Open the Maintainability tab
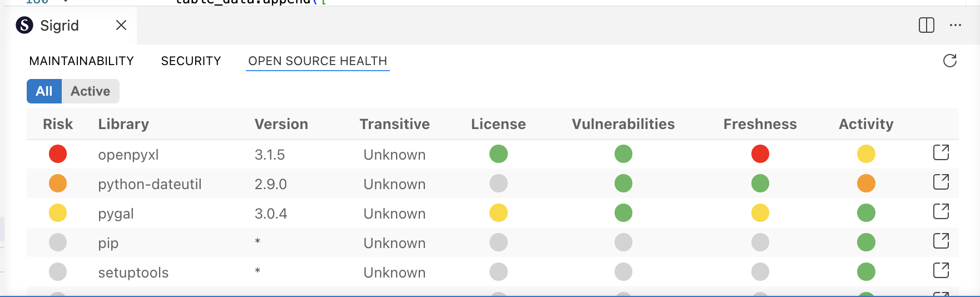 tap(81, 61)
